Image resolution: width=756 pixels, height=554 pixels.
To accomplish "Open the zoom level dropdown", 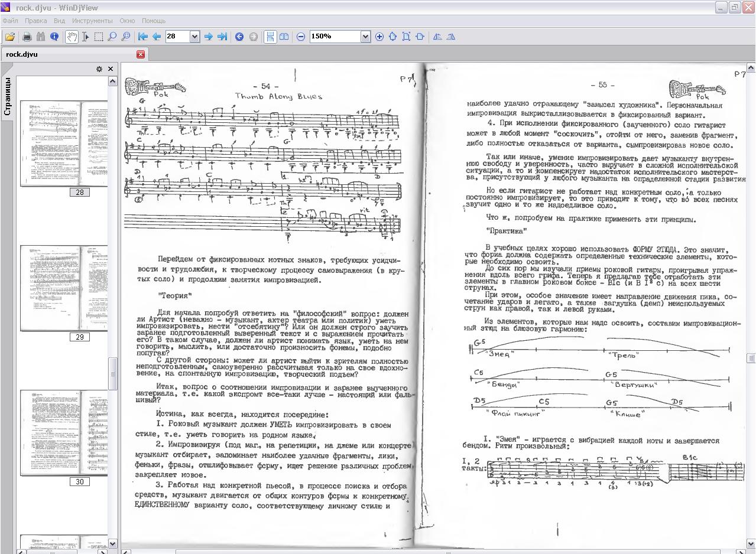I will tap(365, 37).
